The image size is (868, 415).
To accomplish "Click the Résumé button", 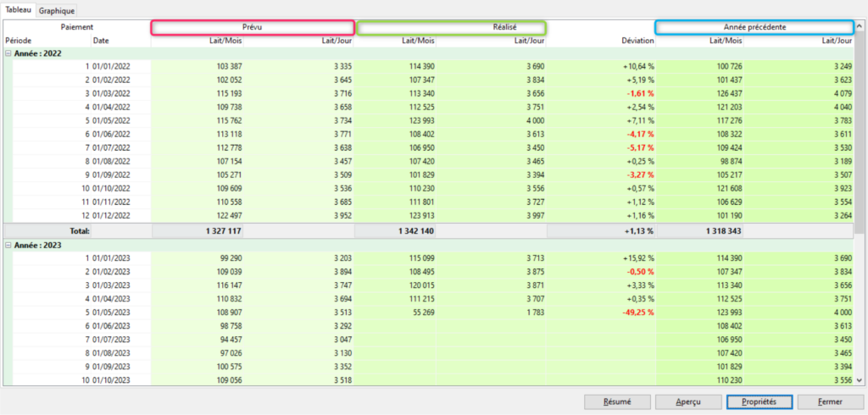I will pyautogui.click(x=617, y=402).
